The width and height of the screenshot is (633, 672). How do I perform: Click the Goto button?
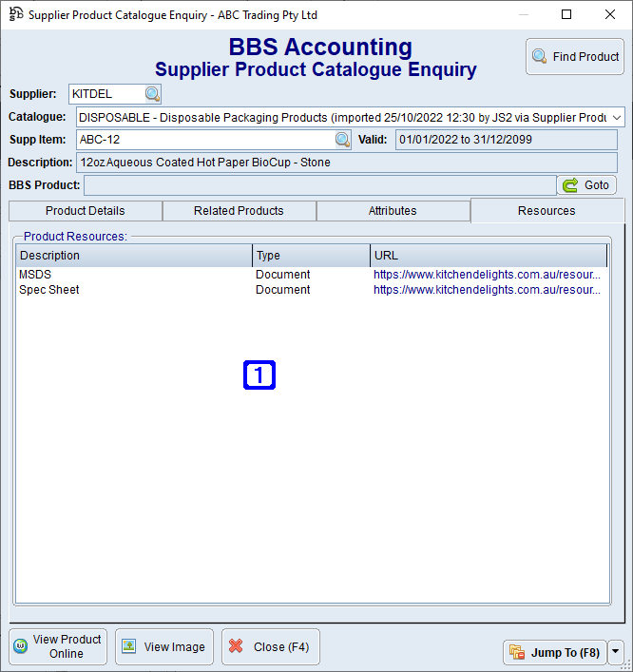tap(586, 185)
